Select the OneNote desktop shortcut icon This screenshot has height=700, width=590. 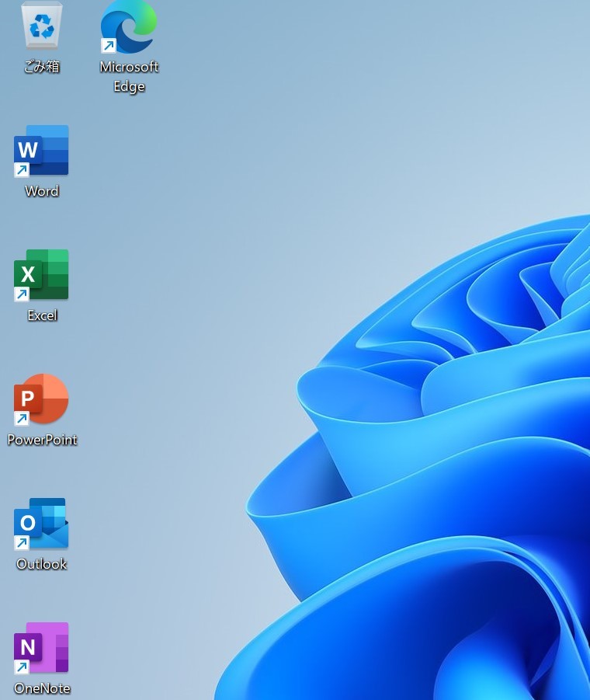[x=41, y=648]
